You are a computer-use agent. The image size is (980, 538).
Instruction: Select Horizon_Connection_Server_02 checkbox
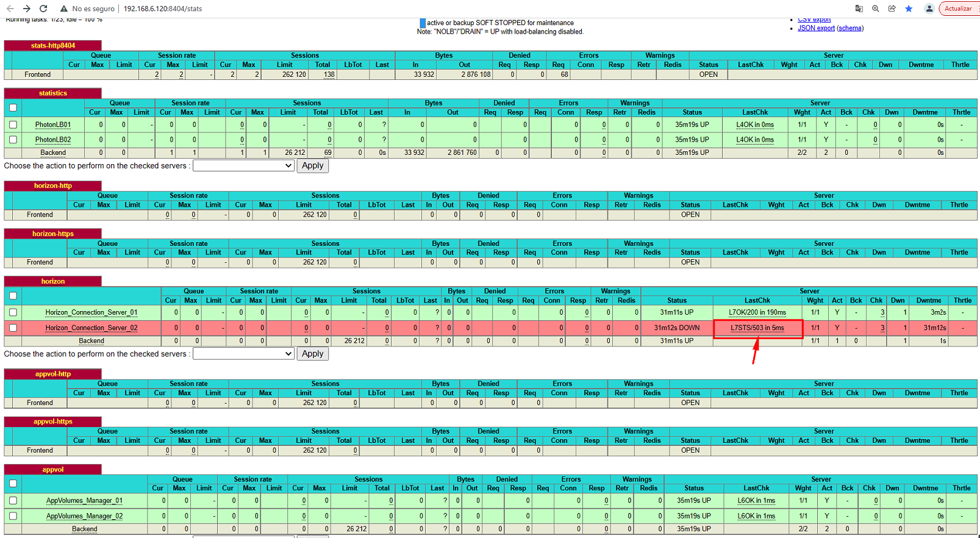[x=13, y=328]
